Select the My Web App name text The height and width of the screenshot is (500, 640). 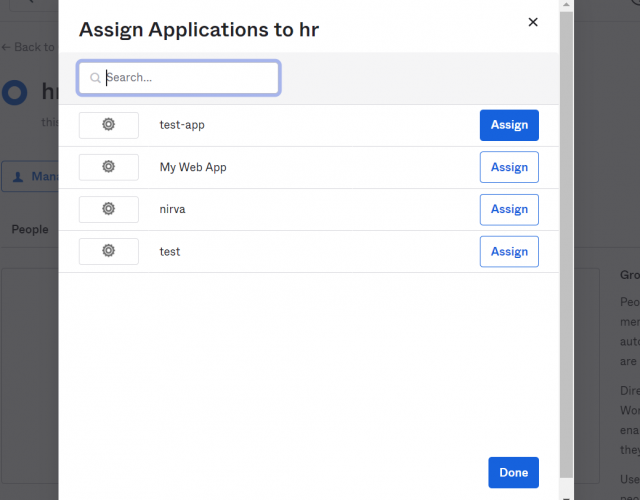(x=193, y=167)
